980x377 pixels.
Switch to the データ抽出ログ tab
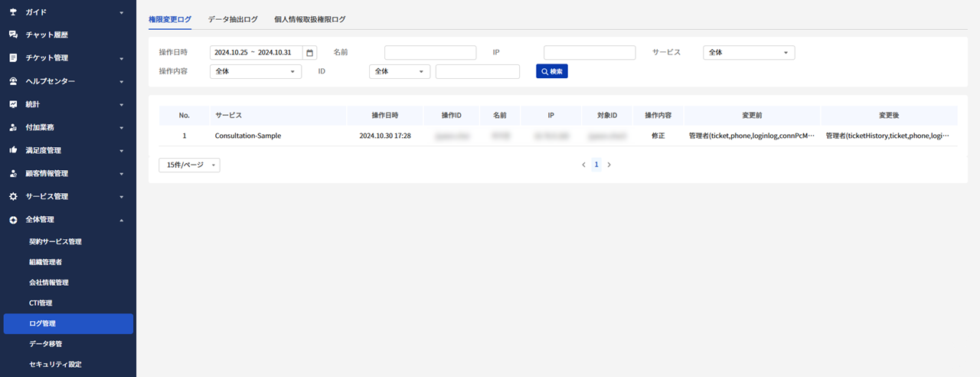[233, 19]
